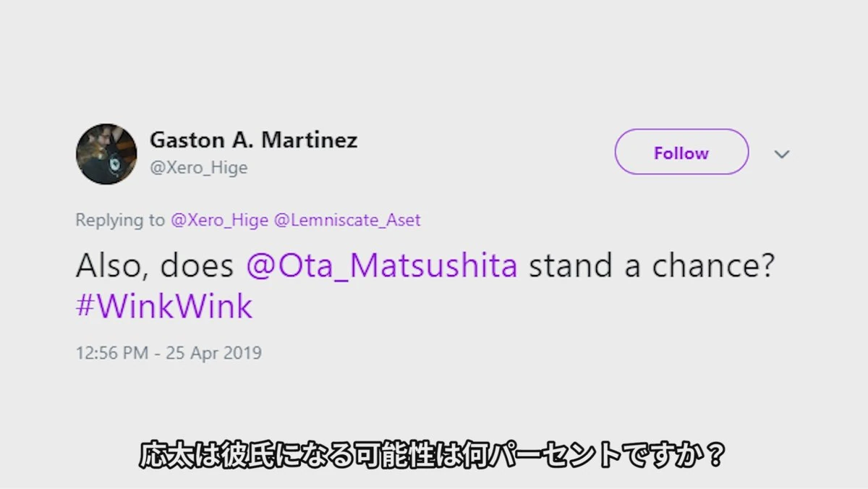The height and width of the screenshot is (489, 868).
Task: Click the word "does" in the tweet
Action: coord(197,266)
